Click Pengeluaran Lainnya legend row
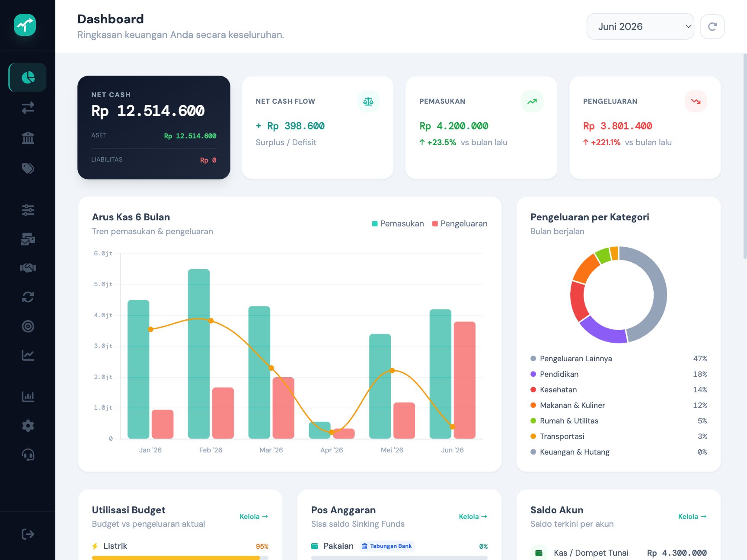The image size is (747, 560). [619, 359]
